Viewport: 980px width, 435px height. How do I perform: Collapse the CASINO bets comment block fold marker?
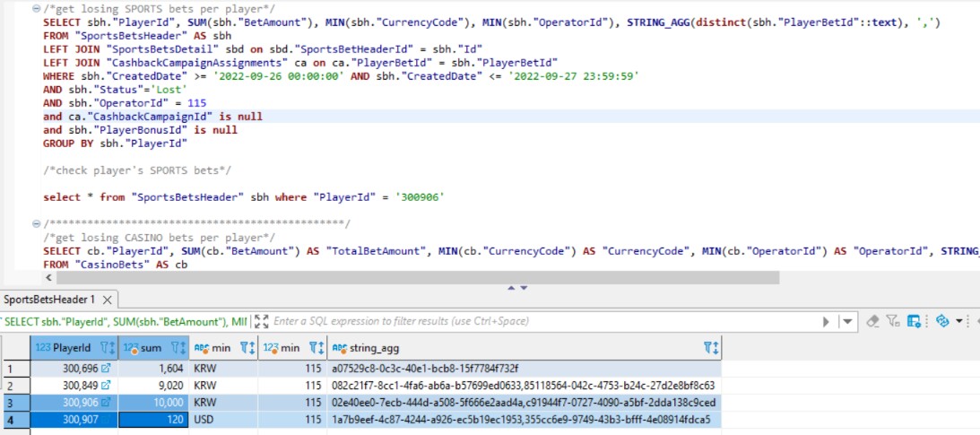pyautogui.click(x=36, y=223)
